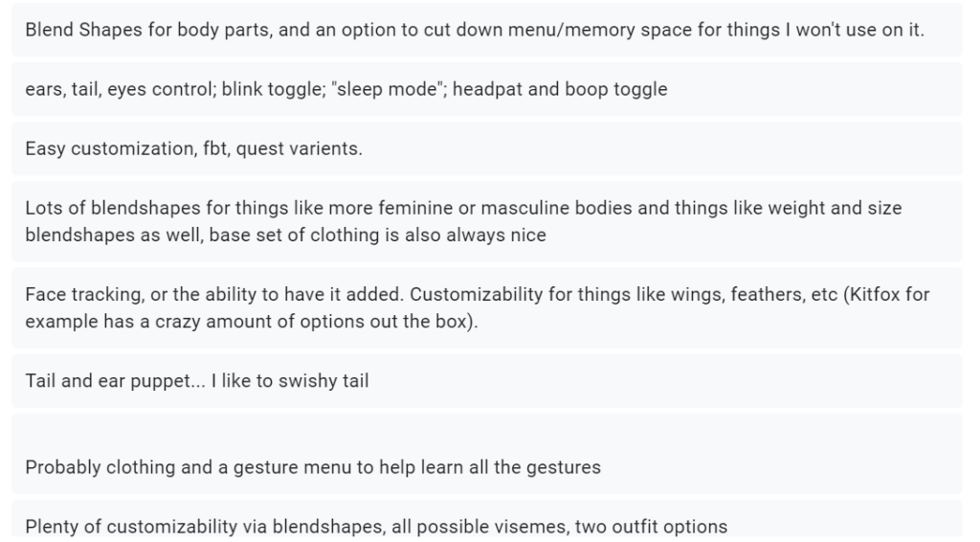Select the "Tail and ear puppet" response
980x542 pixels.
point(196,380)
